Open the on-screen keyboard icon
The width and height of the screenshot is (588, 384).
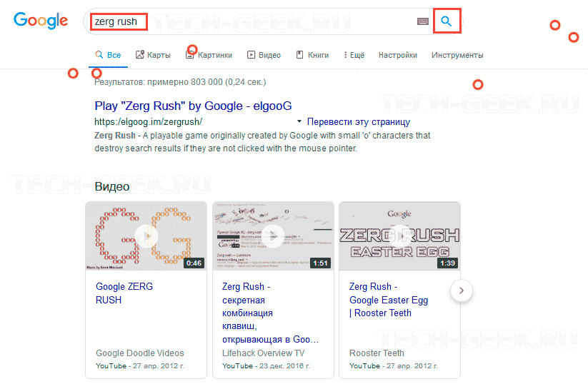click(x=423, y=22)
